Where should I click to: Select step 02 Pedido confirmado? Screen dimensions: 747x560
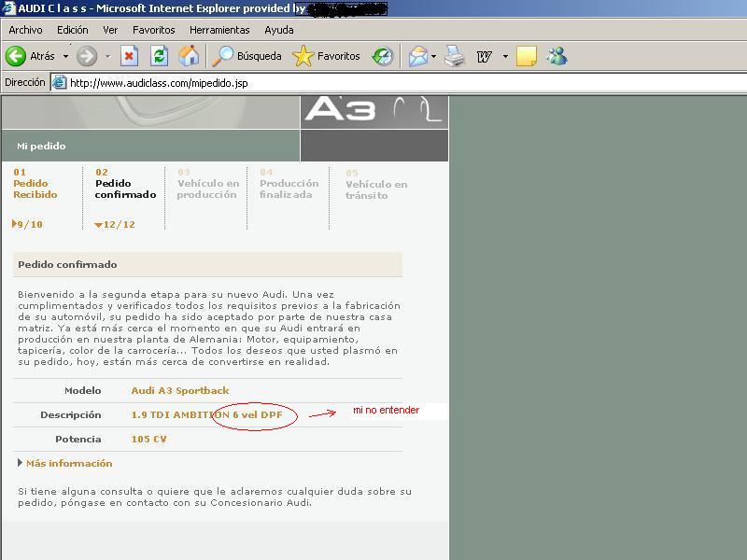pos(125,184)
